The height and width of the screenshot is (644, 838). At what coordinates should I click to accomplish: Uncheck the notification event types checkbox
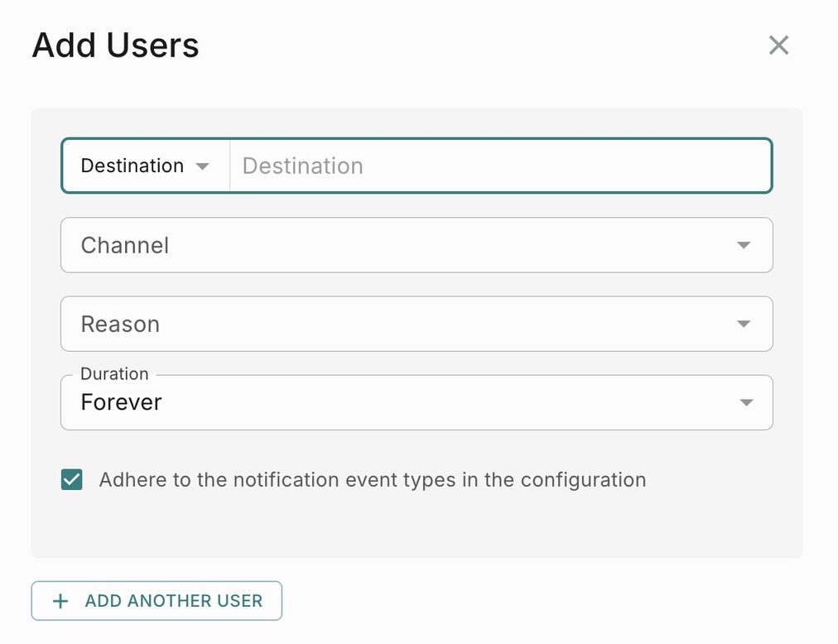72,480
